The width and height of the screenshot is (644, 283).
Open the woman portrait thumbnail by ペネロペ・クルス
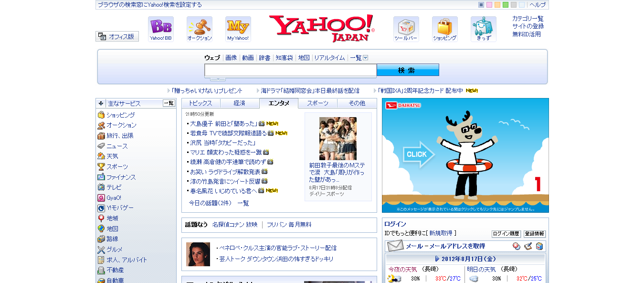198,254
